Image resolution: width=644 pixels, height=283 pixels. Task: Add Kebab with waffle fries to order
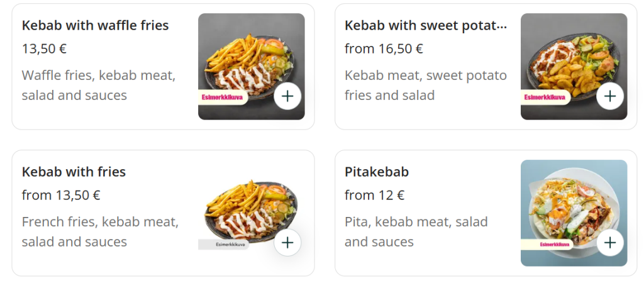287,96
